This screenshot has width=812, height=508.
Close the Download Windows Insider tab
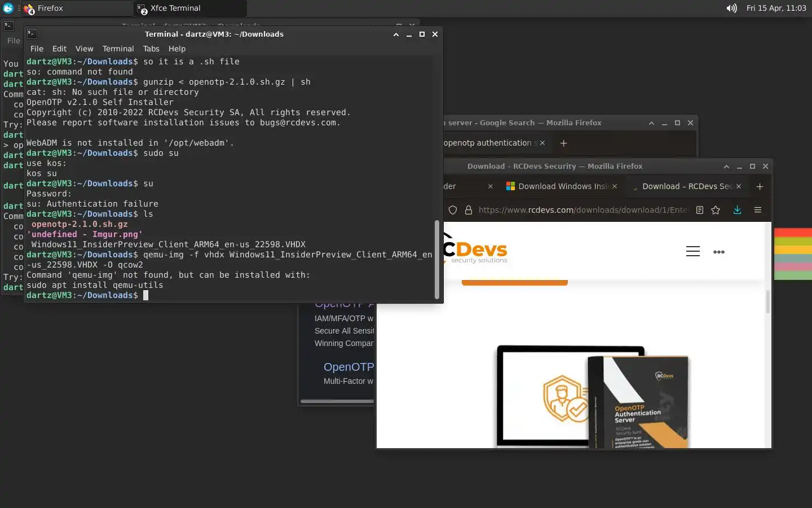[615, 186]
